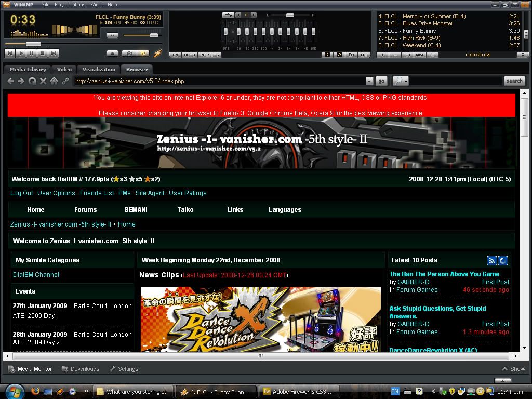Click the search button
The image size is (532, 399).
514,81
